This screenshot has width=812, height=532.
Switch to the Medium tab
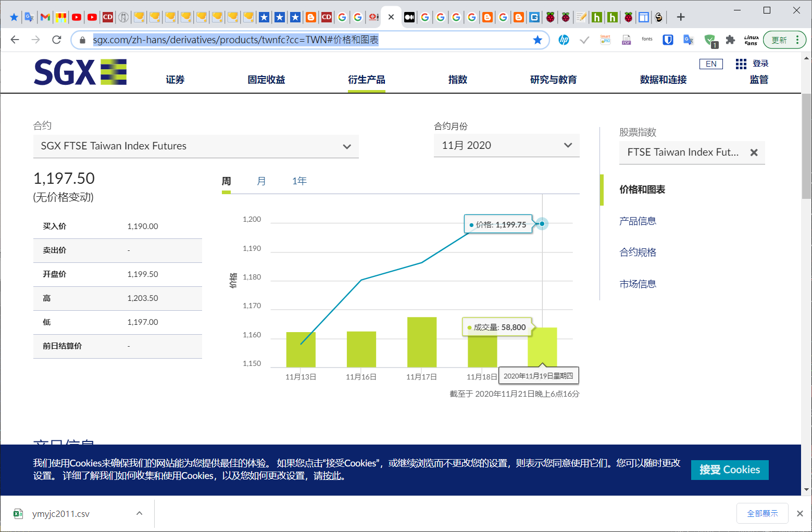[x=409, y=17]
